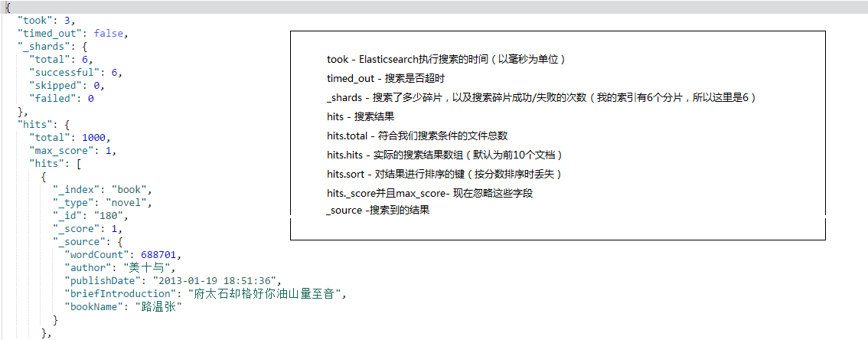Select the "timed_out": false line
This screenshot has height=340, width=868.
(73, 33)
